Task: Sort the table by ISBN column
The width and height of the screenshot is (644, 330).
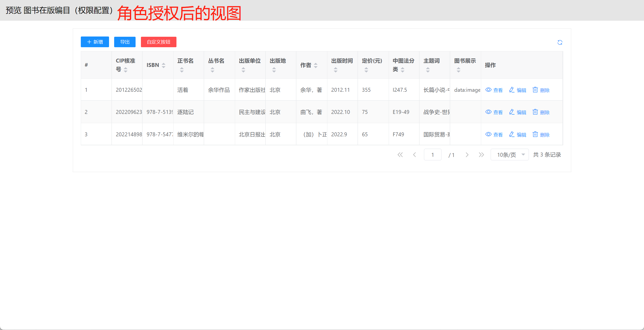Action: click(x=164, y=65)
